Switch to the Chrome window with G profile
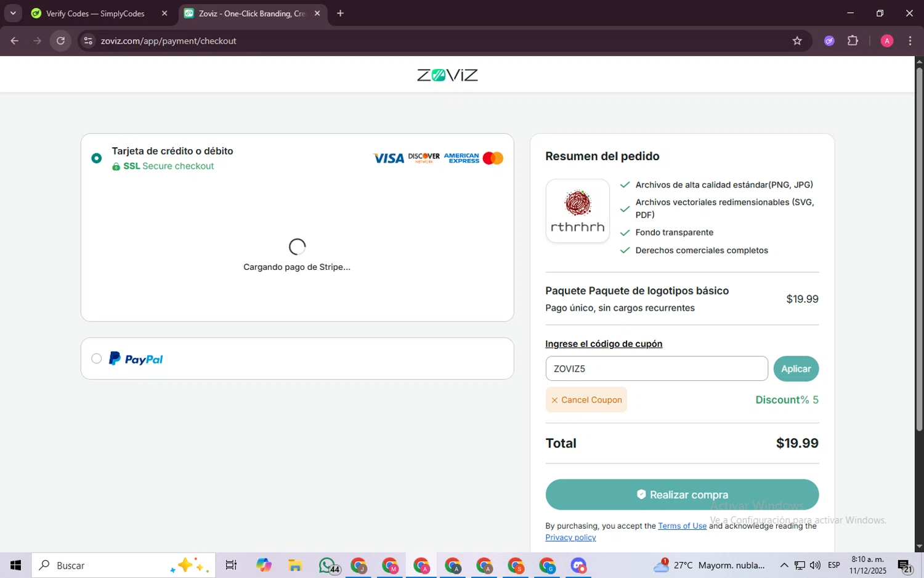The width and height of the screenshot is (924, 578). pos(548,566)
